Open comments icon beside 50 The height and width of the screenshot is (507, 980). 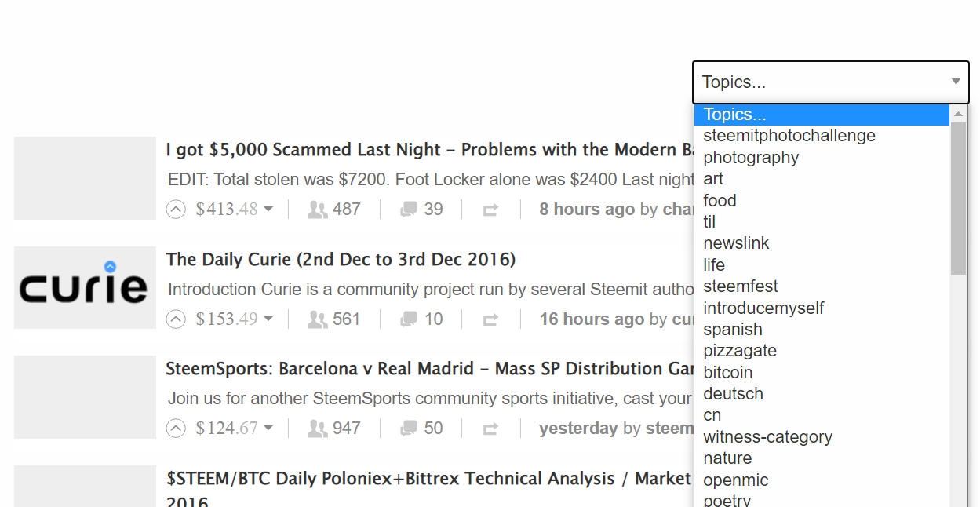pyautogui.click(x=409, y=429)
